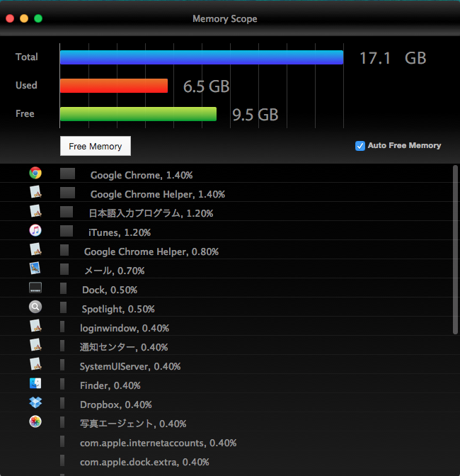Viewport: 460px width, 476px height.
Task: Click the 'iTunes, 1.20%' text
Action: [x=120, y=232]
